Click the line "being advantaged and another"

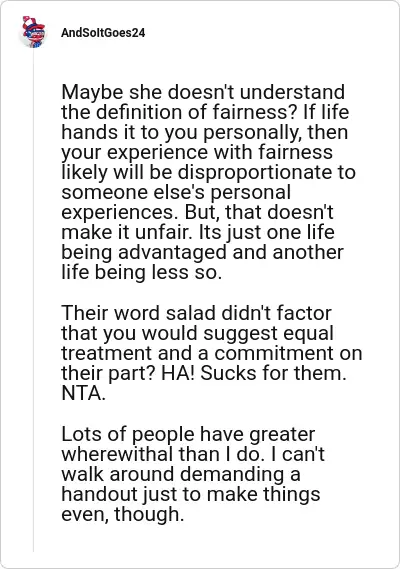tap(202, 252)
